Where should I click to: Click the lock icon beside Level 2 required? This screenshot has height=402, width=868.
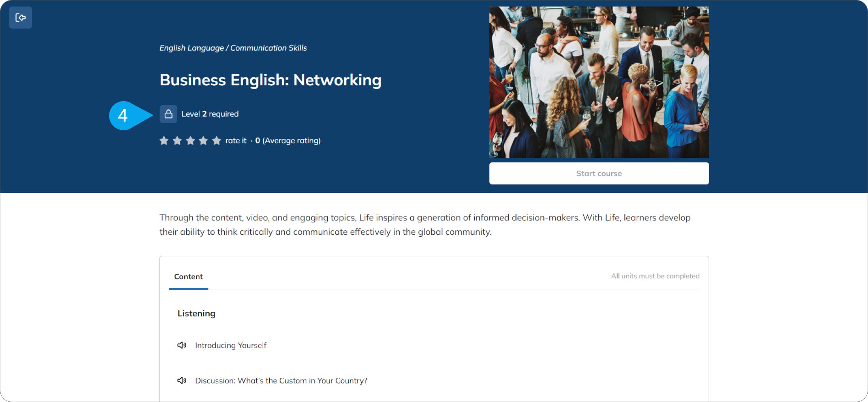[x=168, y=114]
